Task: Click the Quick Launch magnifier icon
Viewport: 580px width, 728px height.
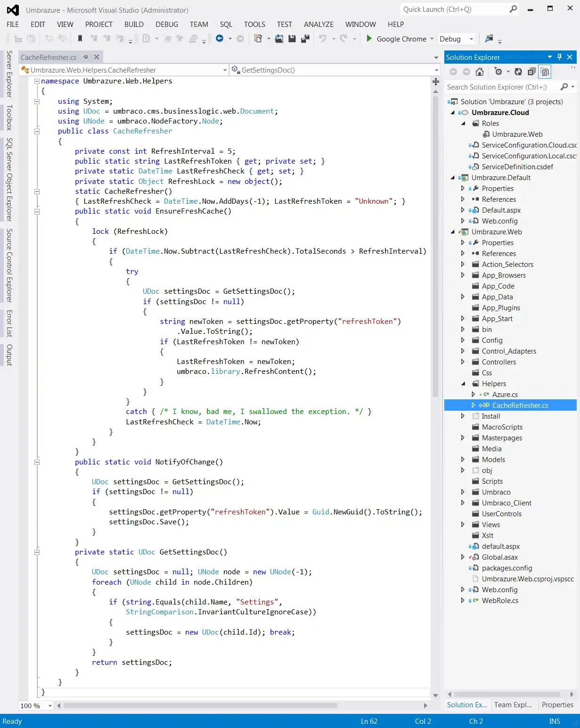Action: [x=513, y=9]
